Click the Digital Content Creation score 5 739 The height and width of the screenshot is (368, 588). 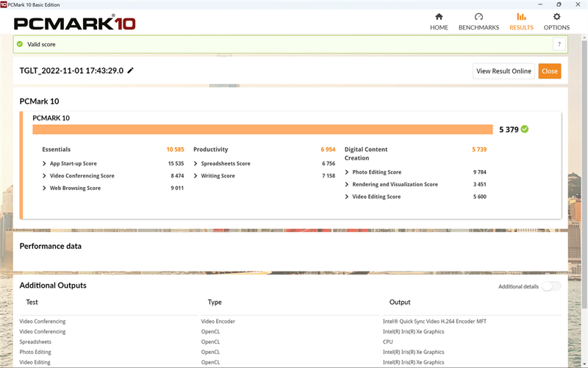click(479, 149)
